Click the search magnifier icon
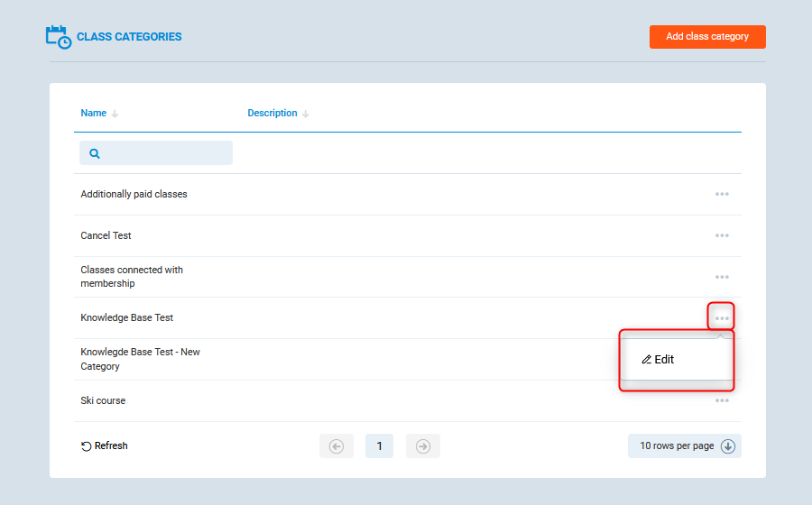 coord(95,153)
